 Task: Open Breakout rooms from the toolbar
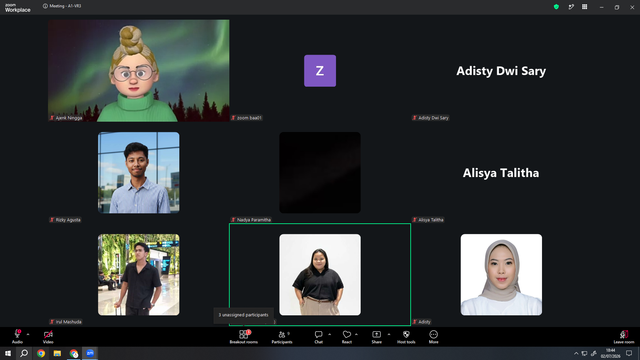pos(244,336)
